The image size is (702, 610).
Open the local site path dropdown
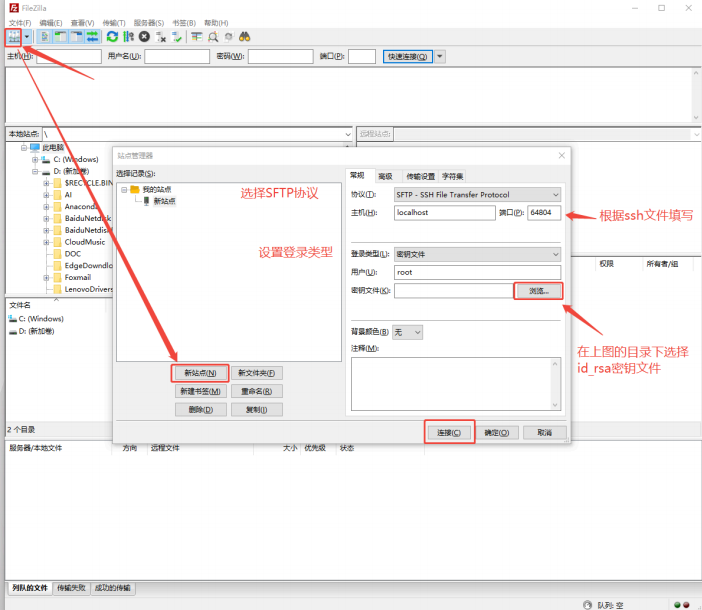(348, 134)
